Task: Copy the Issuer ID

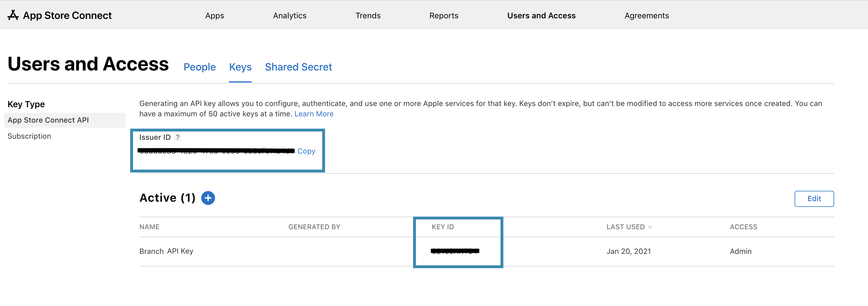Action: [306, 151]
